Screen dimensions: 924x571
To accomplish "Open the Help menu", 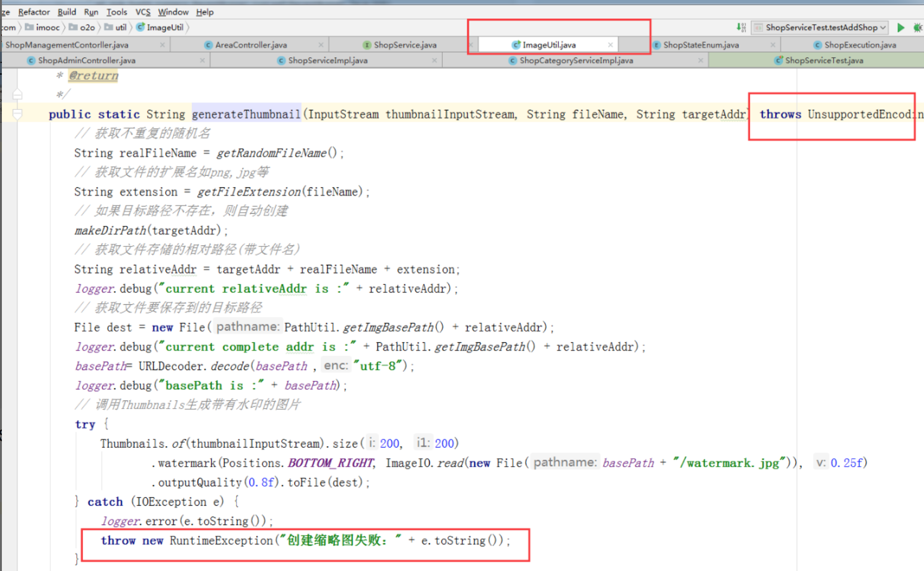I will pos(205,12).
